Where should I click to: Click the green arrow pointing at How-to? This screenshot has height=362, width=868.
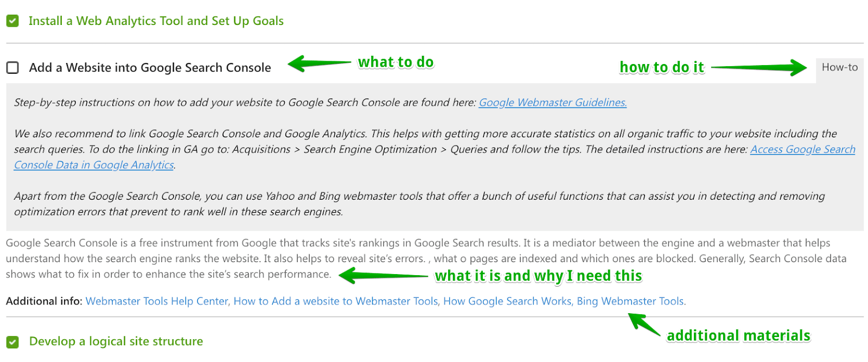point(759,68)
